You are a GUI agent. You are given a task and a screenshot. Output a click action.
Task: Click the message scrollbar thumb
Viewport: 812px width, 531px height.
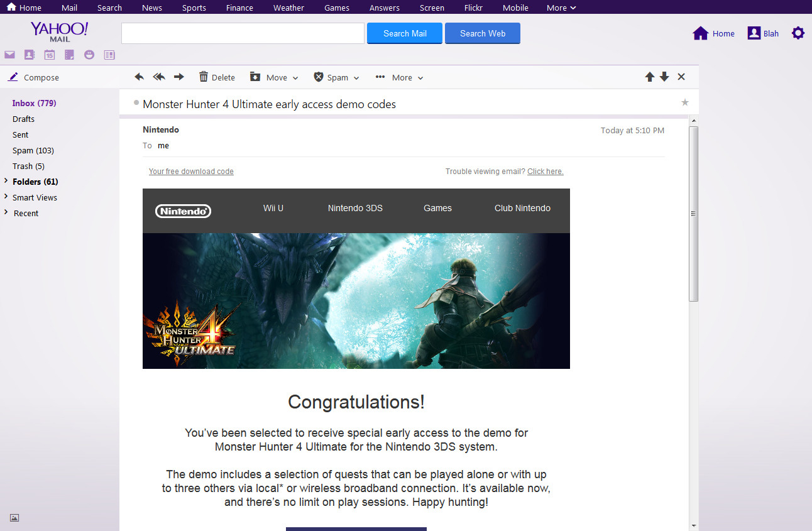tap(694, 214)
